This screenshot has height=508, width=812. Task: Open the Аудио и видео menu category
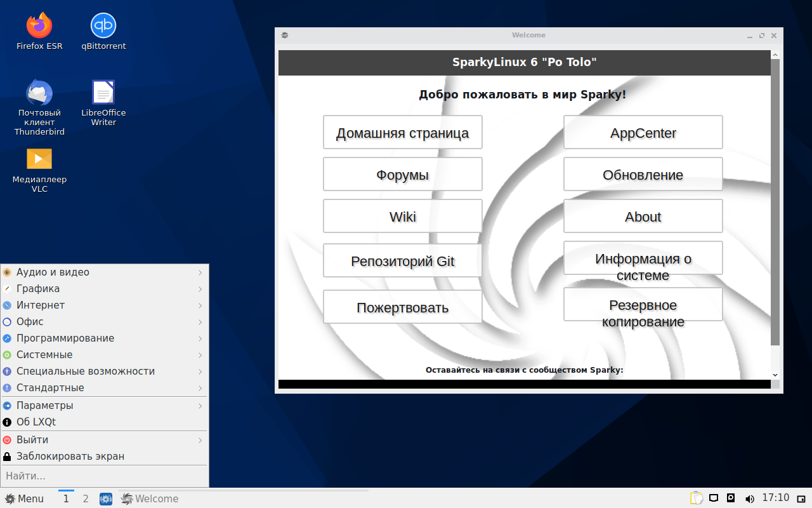click(x=105, y=272)
